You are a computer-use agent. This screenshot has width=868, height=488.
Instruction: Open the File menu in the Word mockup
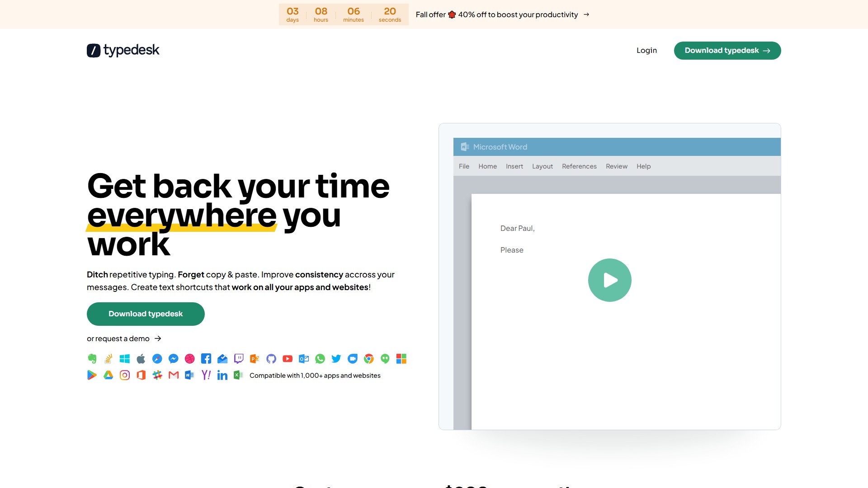[464, 166]
